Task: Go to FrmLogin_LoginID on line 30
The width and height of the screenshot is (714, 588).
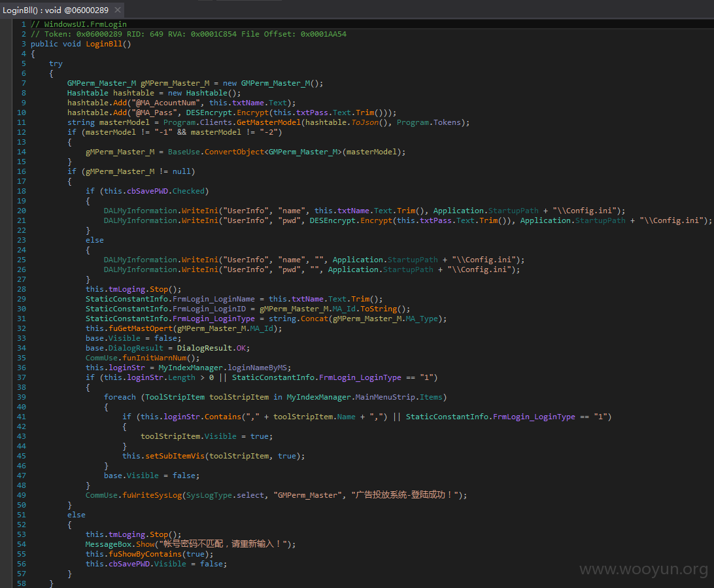Action: 209,309
